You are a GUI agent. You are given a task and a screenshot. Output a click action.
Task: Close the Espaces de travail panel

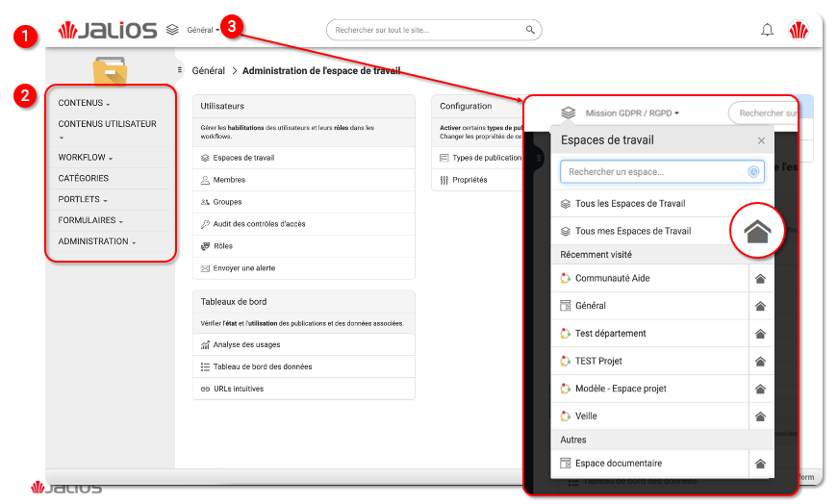coord(761,140)
